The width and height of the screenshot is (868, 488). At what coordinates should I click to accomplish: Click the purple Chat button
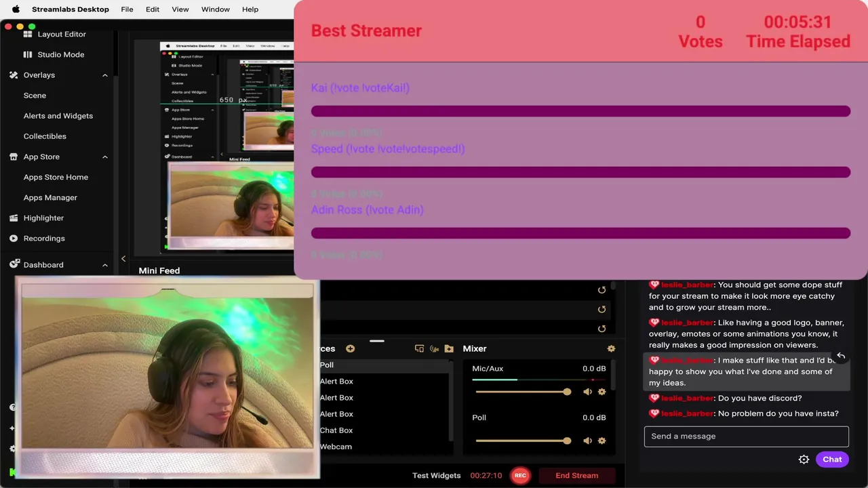tap(832, 460)
